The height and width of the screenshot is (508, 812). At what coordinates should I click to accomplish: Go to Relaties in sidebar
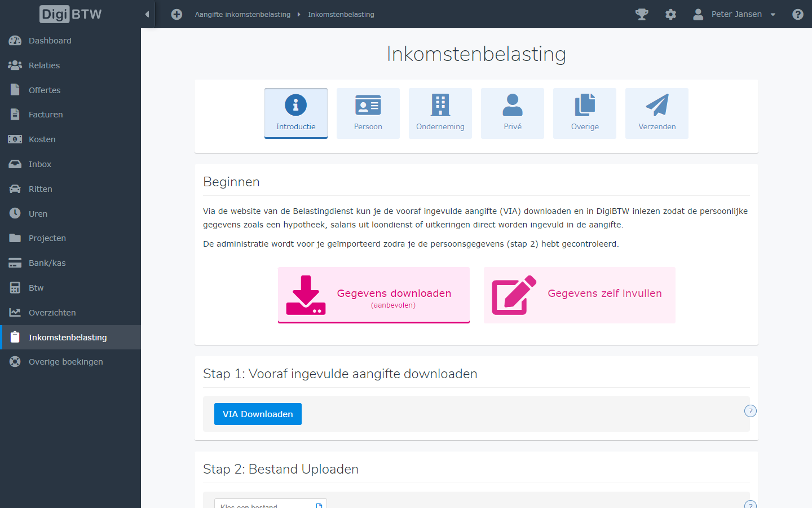[44, 65]
